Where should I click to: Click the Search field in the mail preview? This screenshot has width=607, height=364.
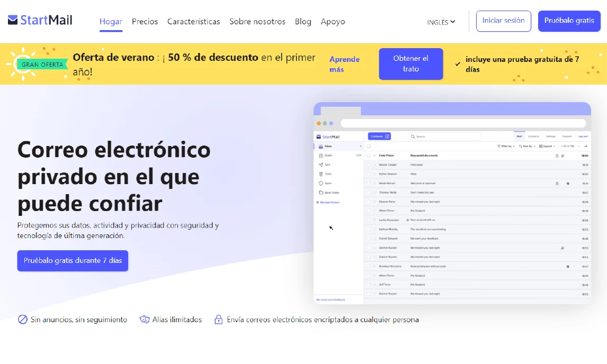(445, 136)
